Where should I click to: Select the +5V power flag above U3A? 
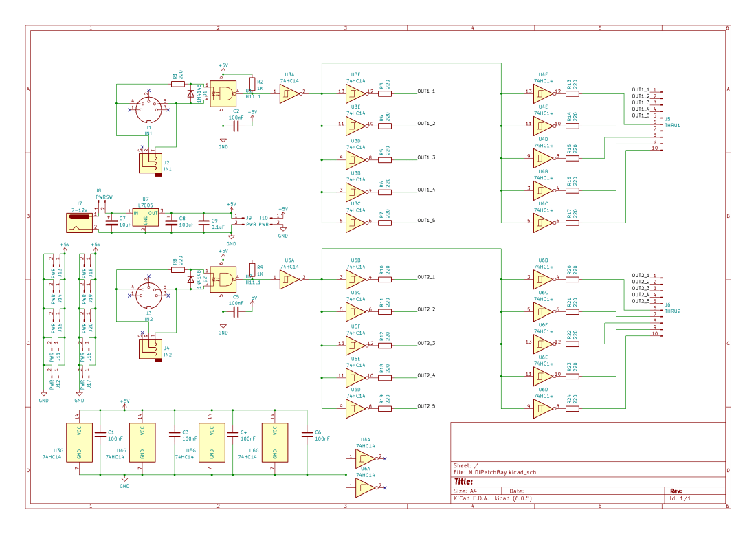coord(223,67)
